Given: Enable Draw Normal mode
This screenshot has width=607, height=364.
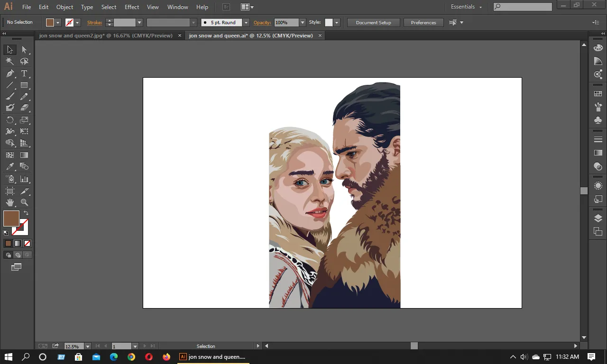Looking at the screenshot, I should (x=8, y=255).
